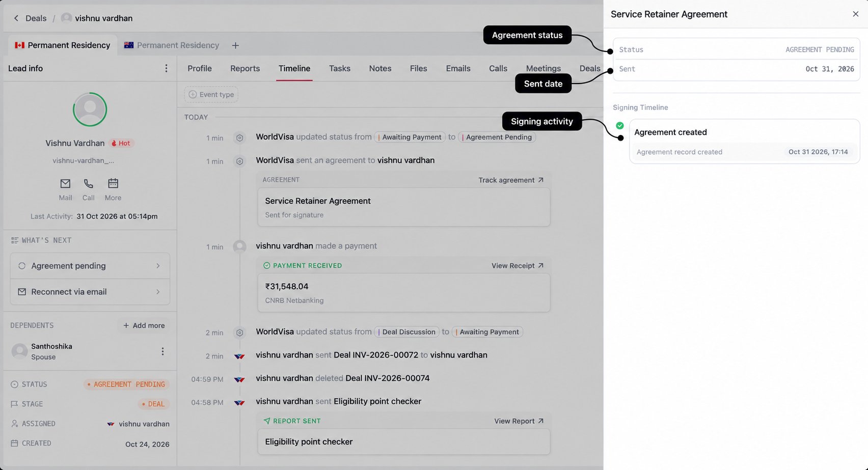This screenshot has height=470, width=868.
Task: Click the lead's profile avatar
Action: pos(90,109)
